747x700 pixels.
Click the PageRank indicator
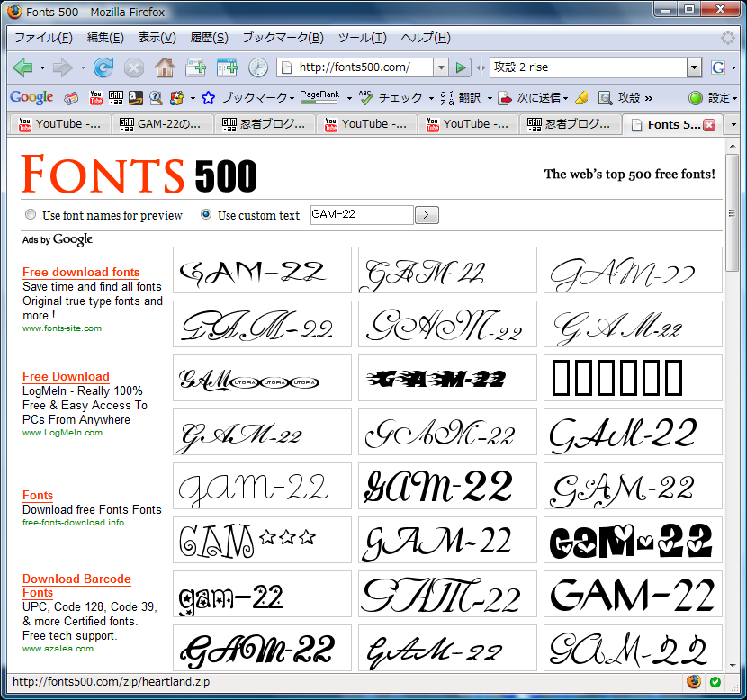(319, 97)
